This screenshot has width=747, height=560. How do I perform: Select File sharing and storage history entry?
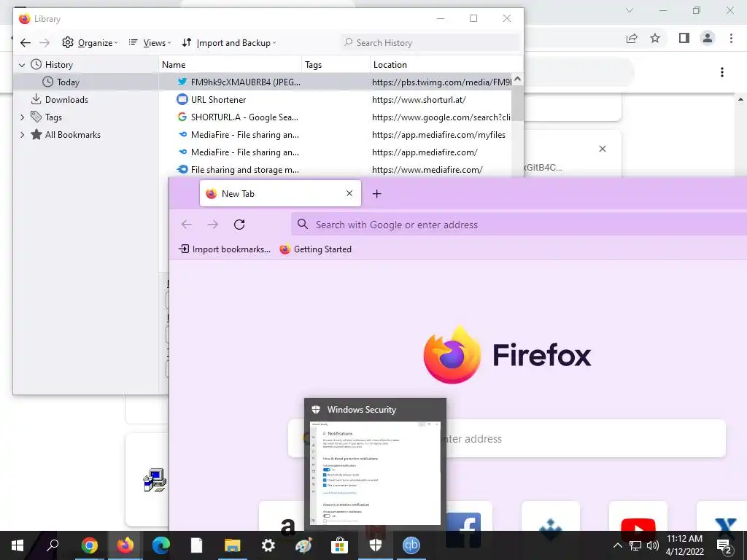pos(335,169)
